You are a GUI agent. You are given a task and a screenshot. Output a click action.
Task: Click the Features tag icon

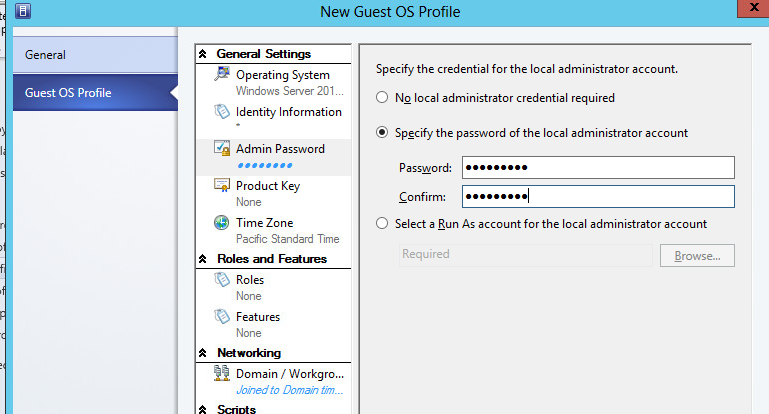[x=222, y=316]
